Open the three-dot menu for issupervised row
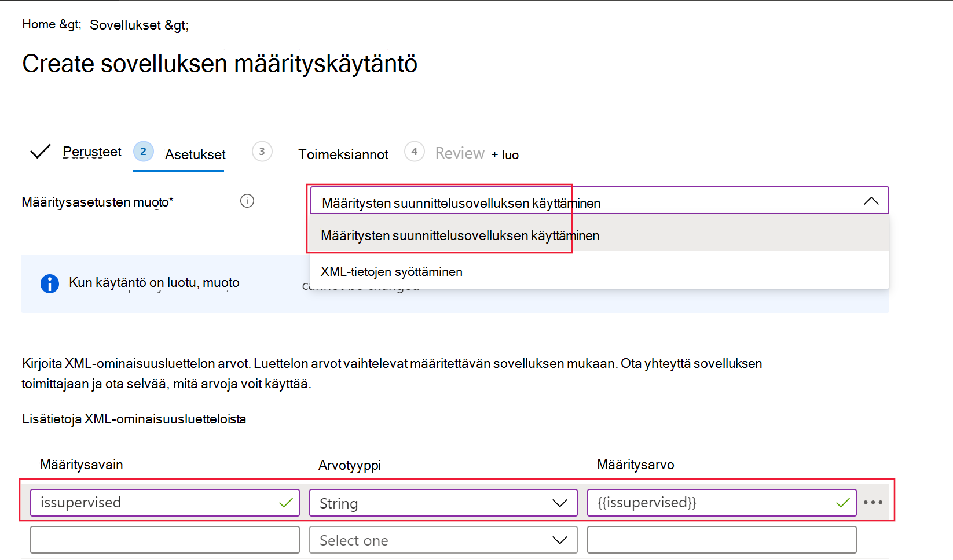Viewport: 953px width, 560px height. click(x=873, y=502)
